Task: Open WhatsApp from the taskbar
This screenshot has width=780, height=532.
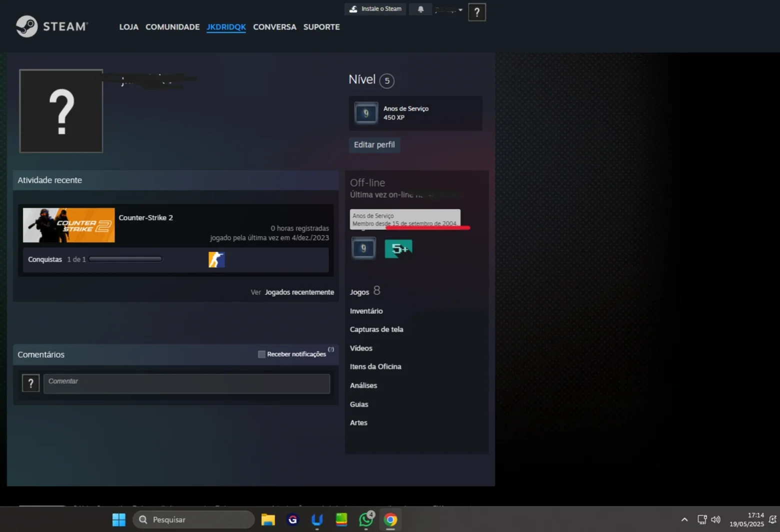Action: click(366, 520)
